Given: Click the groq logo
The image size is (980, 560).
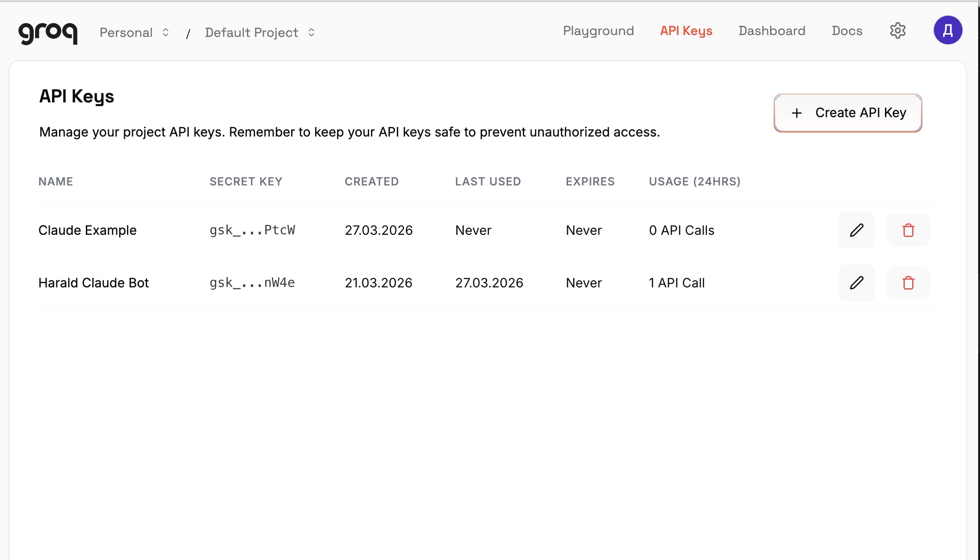Looking at the screenshot, I should 48,33.
